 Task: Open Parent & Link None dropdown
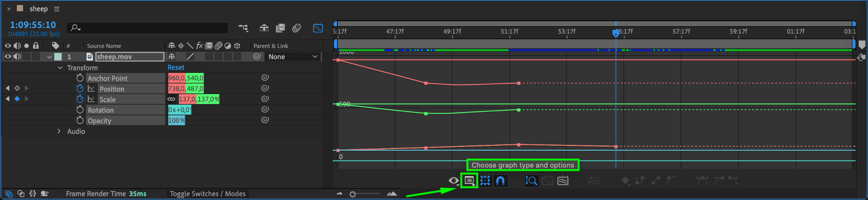[293, 57]
